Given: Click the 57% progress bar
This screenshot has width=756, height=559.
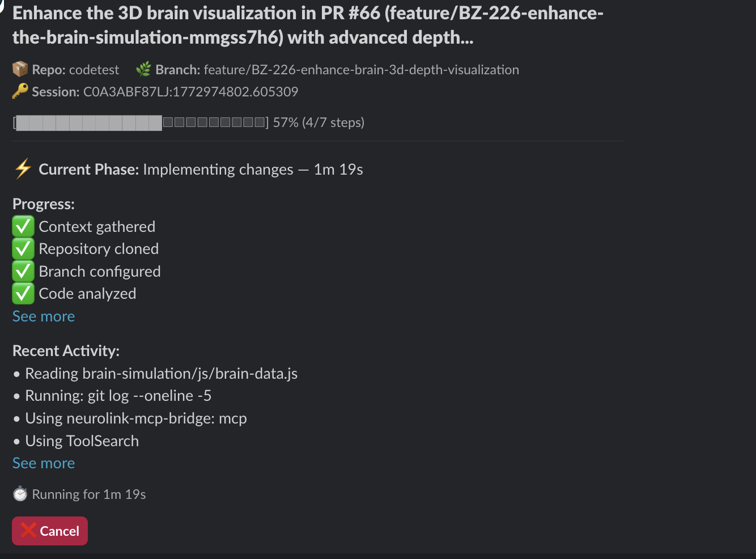Looking at the screenshot, I should (142, 122).
